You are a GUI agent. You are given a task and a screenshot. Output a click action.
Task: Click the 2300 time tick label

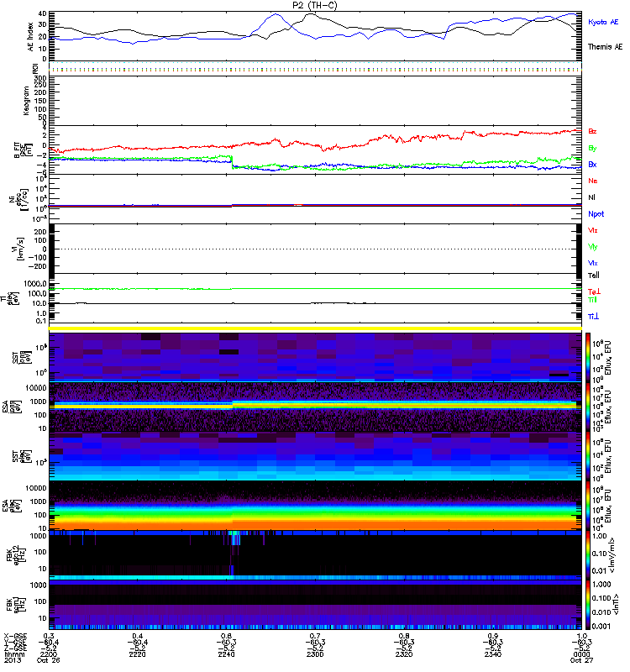315,654
